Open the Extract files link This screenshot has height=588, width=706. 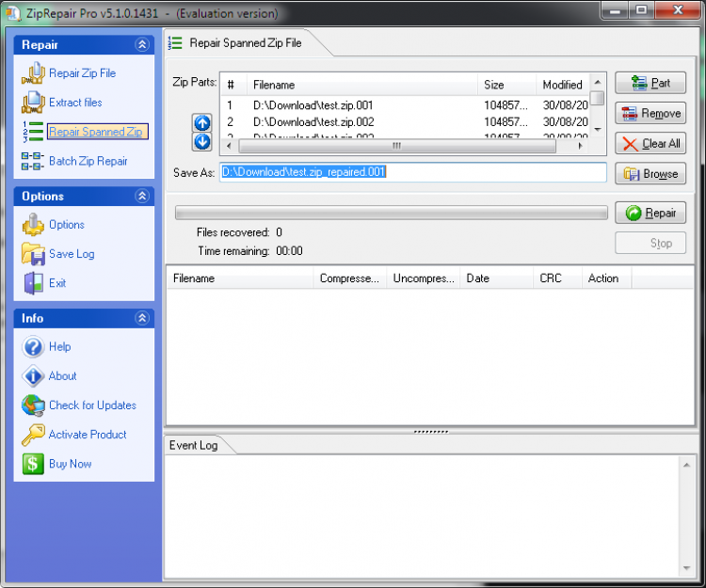pos(75,103)
